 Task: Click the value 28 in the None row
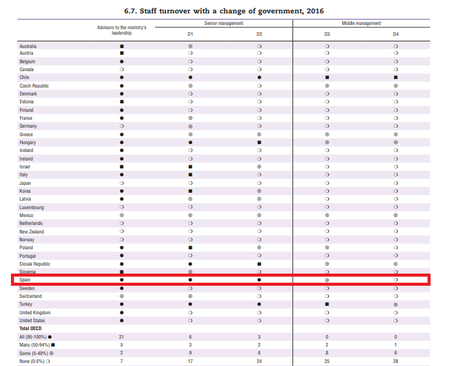(396, 361)
